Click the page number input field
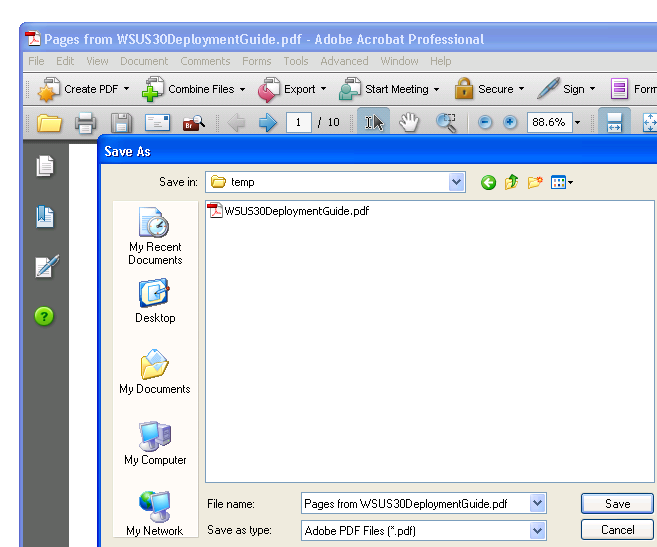Screen dimensions: 657x547 [x=298, y=122]
